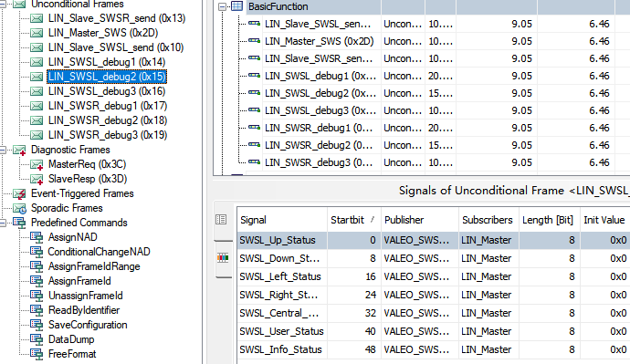Click AssignNAD command icon
Screen dimensions: 630x364
[37, 237]
